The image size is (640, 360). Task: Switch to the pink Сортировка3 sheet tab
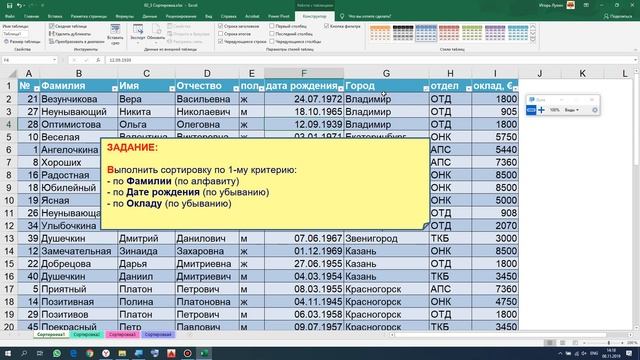(122, 335)
